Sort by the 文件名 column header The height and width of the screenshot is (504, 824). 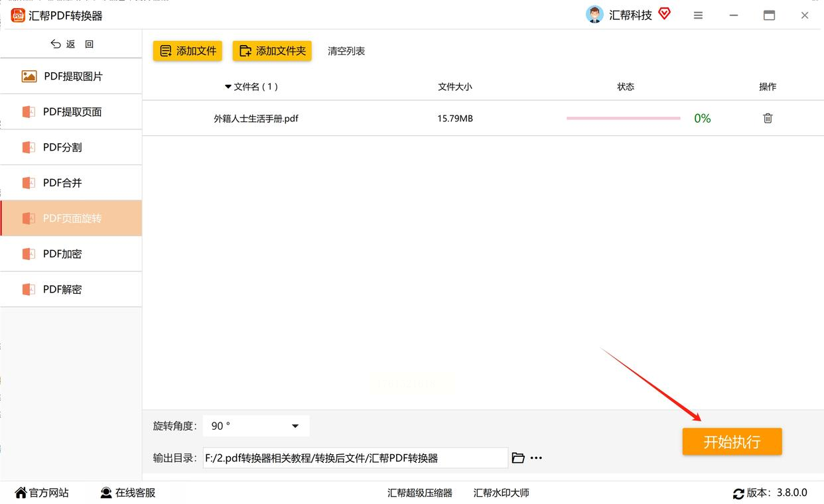(x=251, y=87)
